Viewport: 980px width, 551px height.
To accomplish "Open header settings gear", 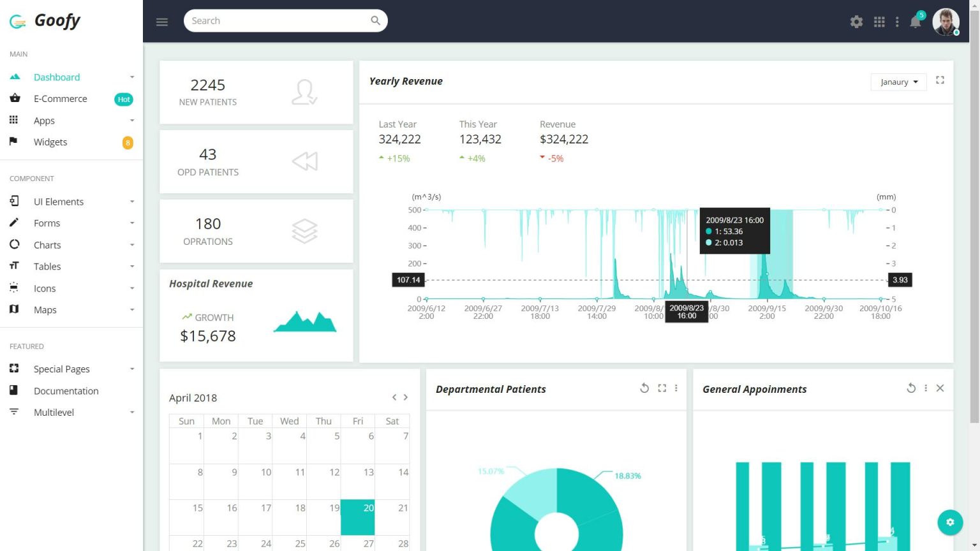I will [856, 22].
